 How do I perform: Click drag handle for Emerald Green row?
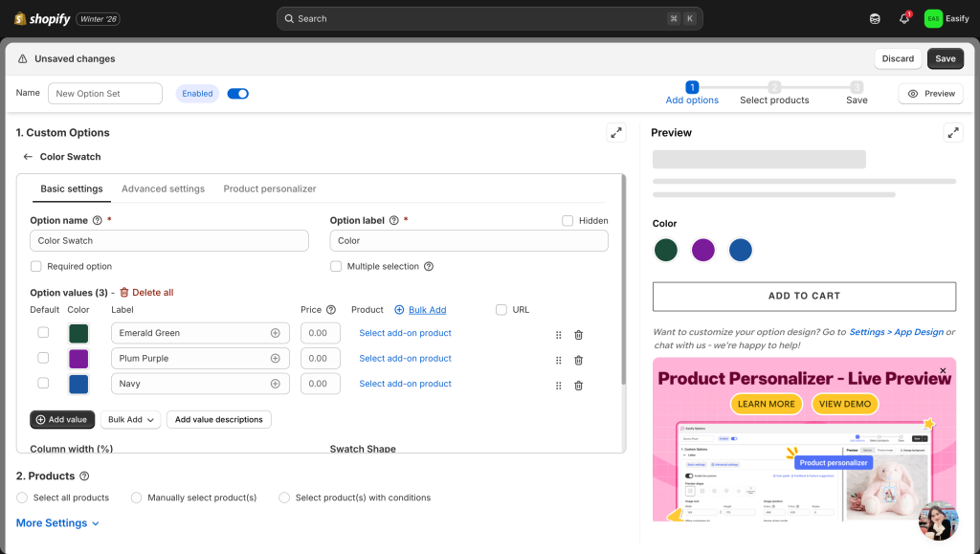click(x=558, y=334)
